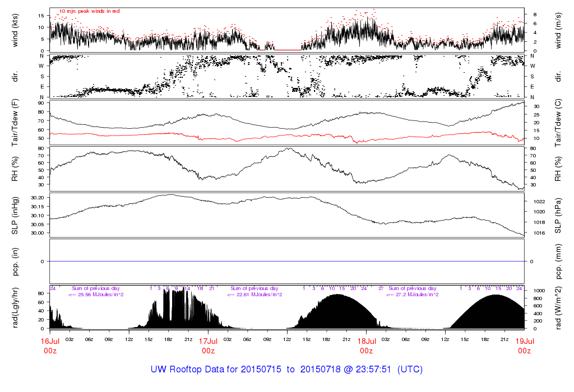574x392 pixels.
Task: Select the 'Tair/Tdew (F)' axis label
Action: click(x=16, y=122)
